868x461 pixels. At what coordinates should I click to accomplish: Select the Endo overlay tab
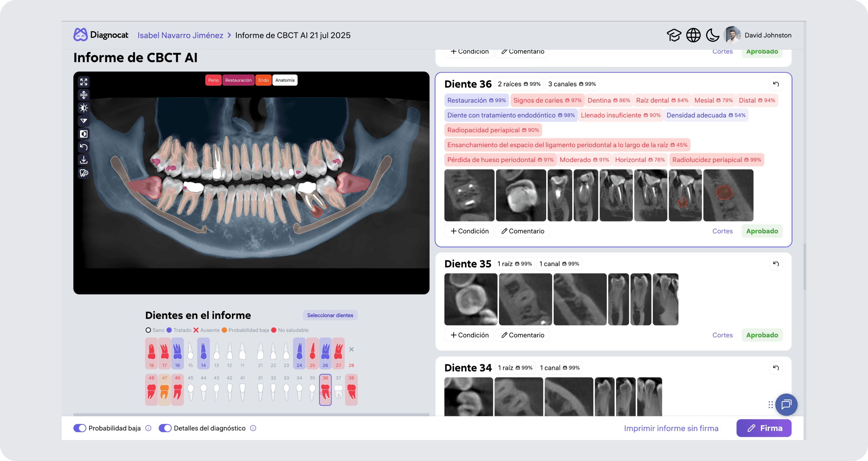[263, 80]
